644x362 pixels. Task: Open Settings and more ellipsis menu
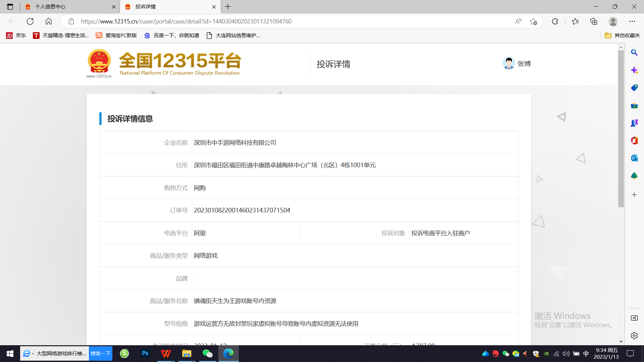click(632, 21)
